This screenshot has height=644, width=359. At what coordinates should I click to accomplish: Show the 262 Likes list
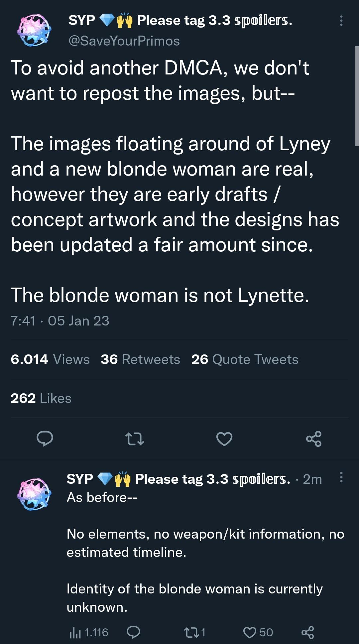[41, 398]
